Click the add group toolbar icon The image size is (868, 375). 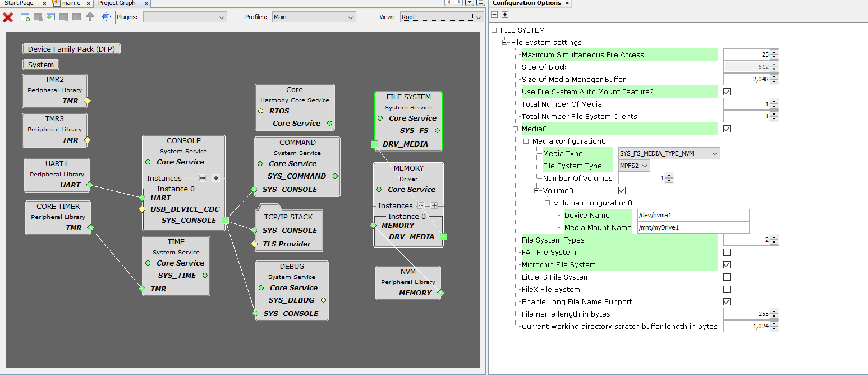tap(25, 17)
